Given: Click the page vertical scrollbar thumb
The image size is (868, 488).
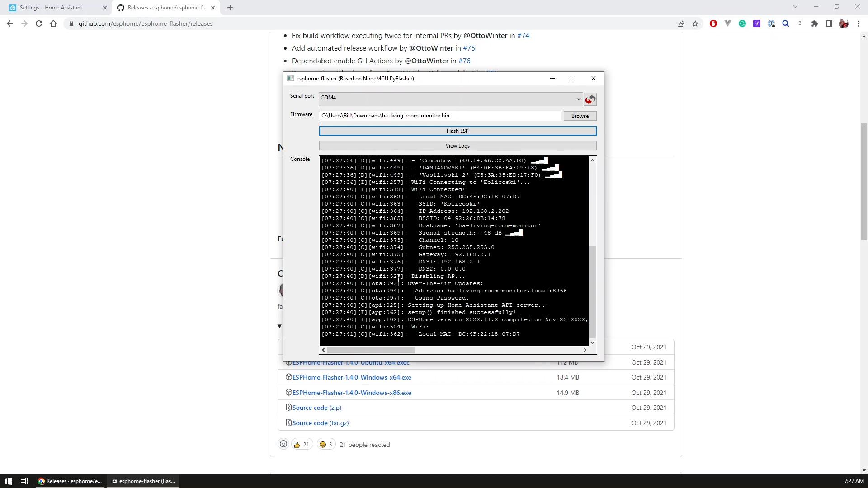Looking at the screenshot, I should pos(864,182).
